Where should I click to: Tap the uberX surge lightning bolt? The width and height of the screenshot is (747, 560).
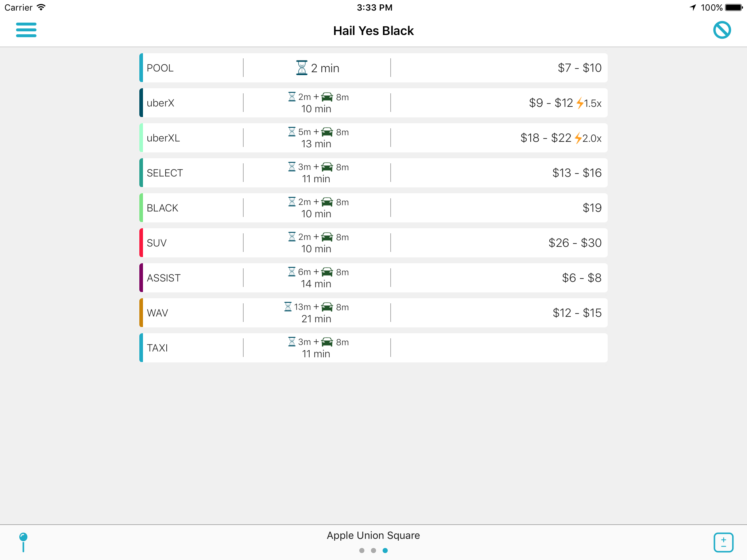pos(580,103)
